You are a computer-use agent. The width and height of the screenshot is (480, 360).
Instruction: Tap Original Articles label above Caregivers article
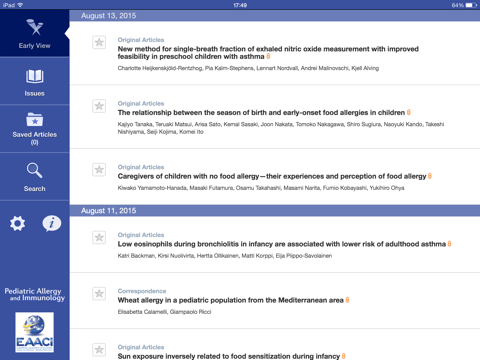tap(141, 167)
